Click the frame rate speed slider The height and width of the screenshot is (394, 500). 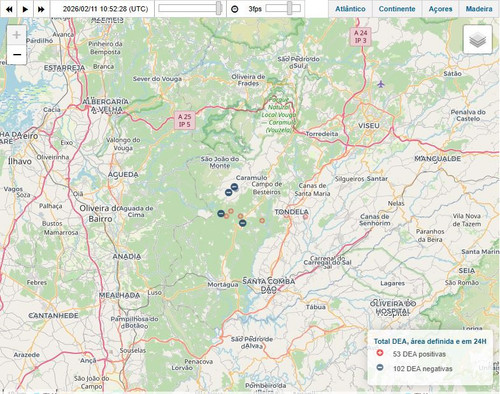coord(283,8)
